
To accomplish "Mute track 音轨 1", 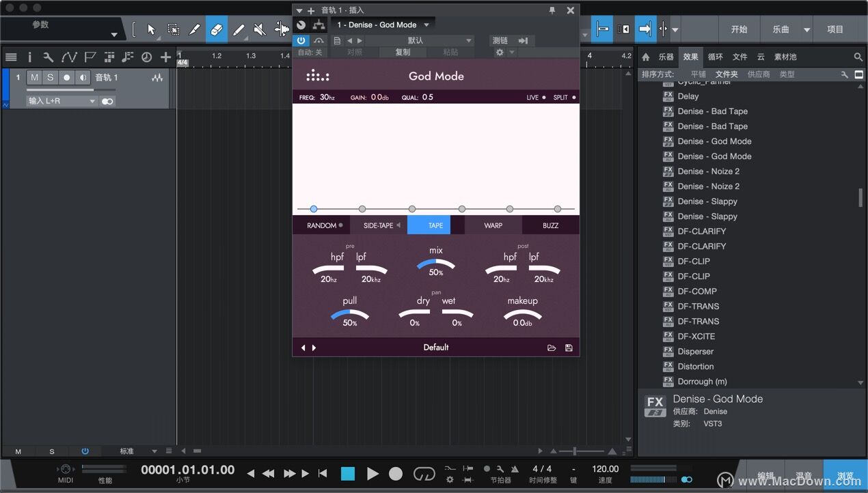I will 35,78.
